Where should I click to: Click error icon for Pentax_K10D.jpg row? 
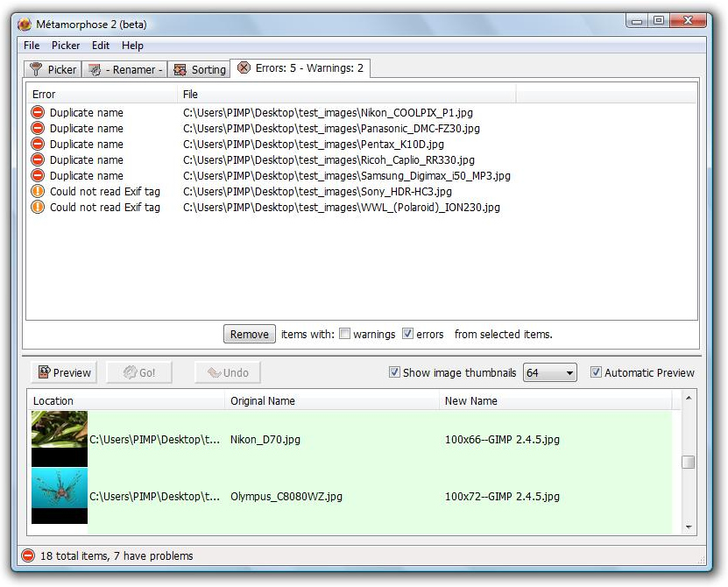(38, 144)
